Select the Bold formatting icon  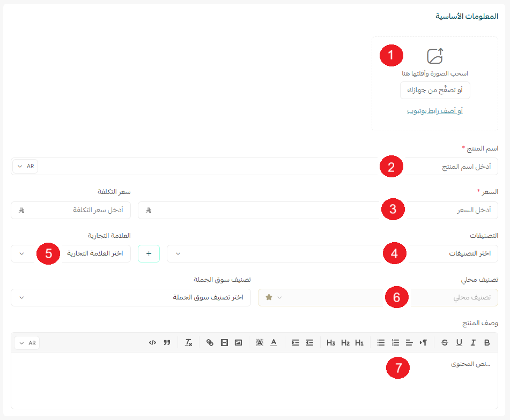pyautogui.click(x=486, y=342)
